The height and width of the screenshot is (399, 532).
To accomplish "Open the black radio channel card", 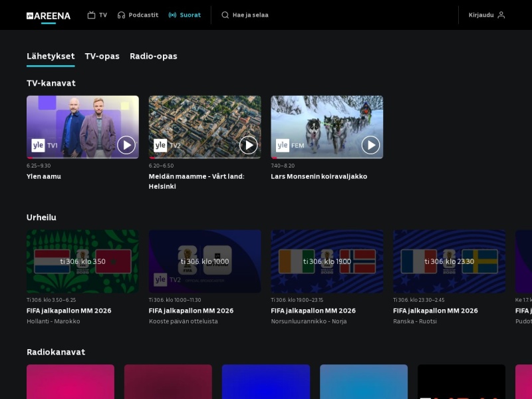I will [462, 382].
